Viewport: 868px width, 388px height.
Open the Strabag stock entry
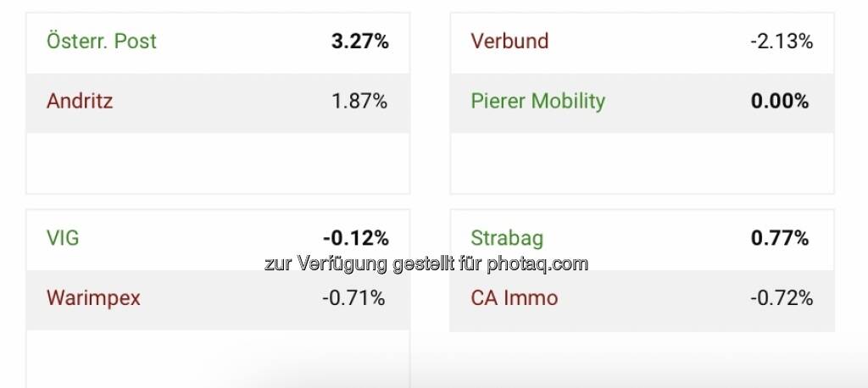(x=507, y=238)
